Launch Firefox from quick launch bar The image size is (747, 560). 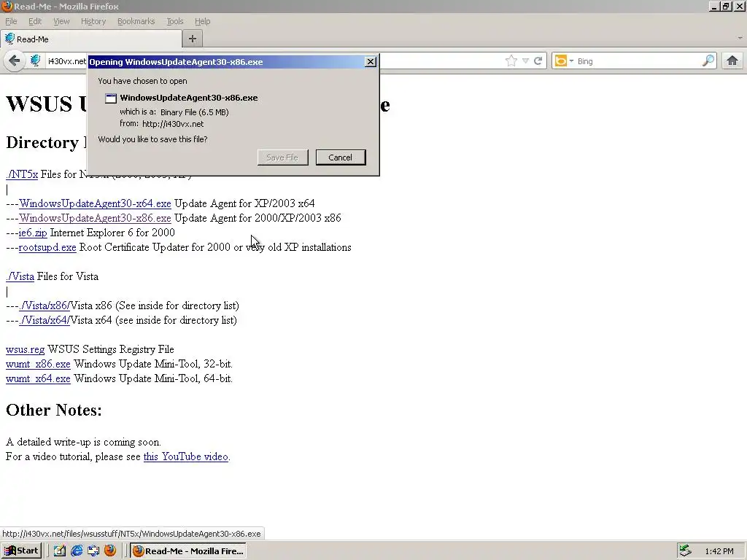[x=110, y=551]
